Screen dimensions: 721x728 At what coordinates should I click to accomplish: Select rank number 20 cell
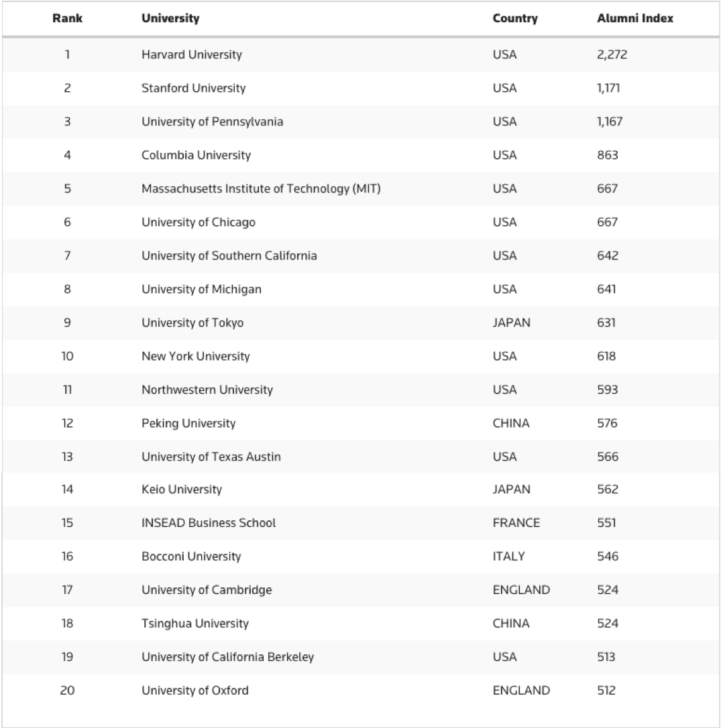pos(67,690)
